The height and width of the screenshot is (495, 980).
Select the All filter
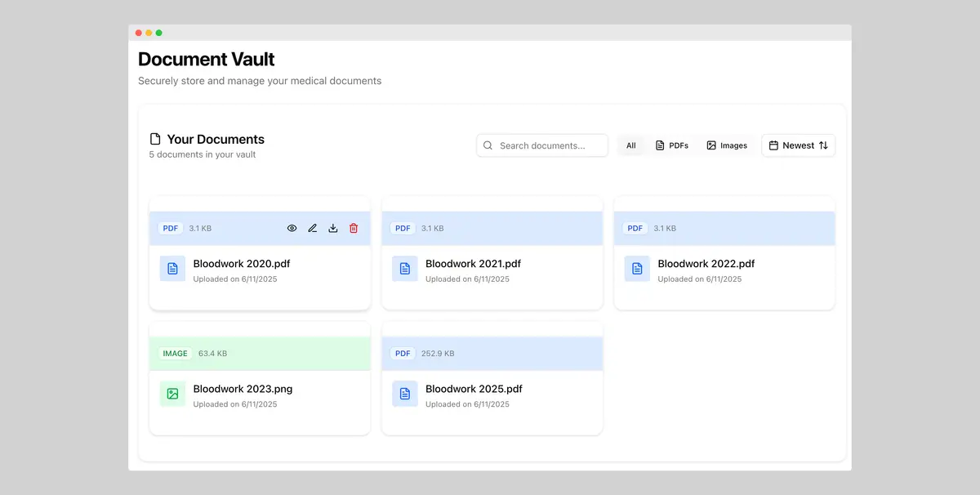630,145
